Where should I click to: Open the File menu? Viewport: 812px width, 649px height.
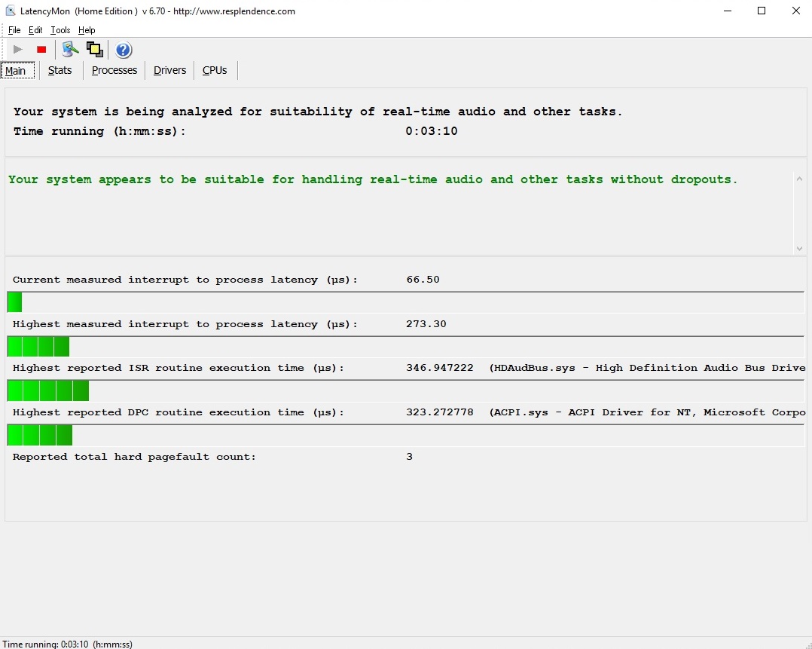(14, 30)
